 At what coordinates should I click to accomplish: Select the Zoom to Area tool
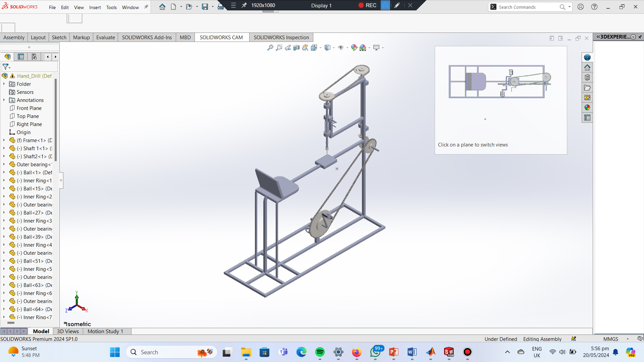tap(279, 48)
